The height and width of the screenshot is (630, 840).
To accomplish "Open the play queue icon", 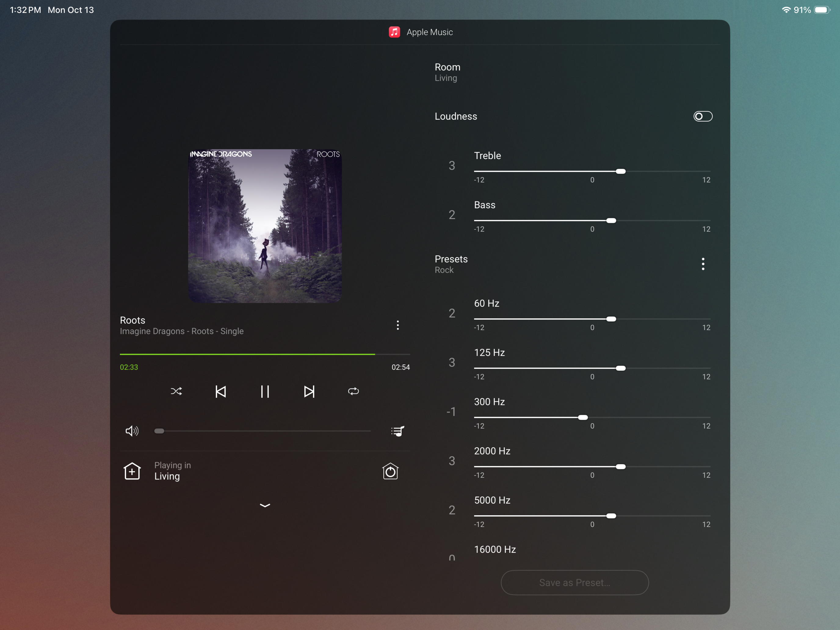I will [x=398, y=431].
